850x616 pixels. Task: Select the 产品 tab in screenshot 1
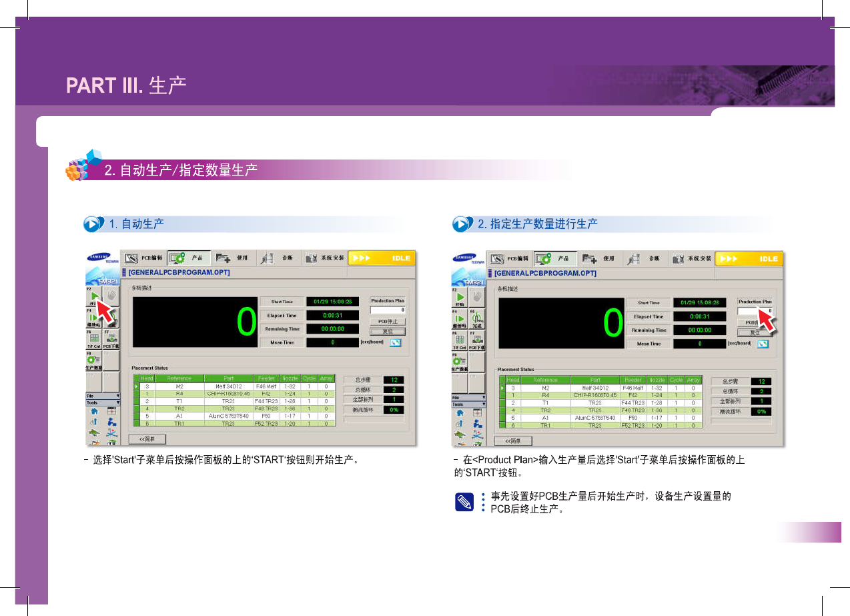click(189, 258)
